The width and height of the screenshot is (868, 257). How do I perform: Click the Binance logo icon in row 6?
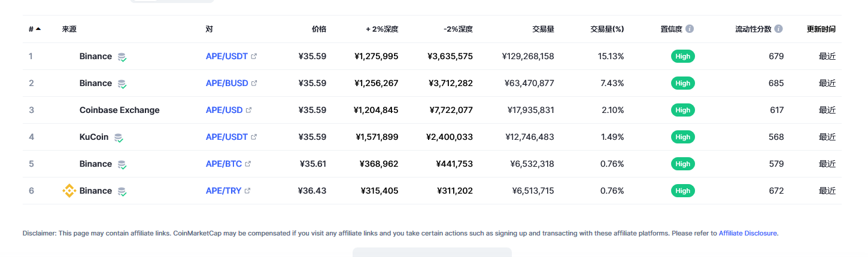tap(69, 191)
